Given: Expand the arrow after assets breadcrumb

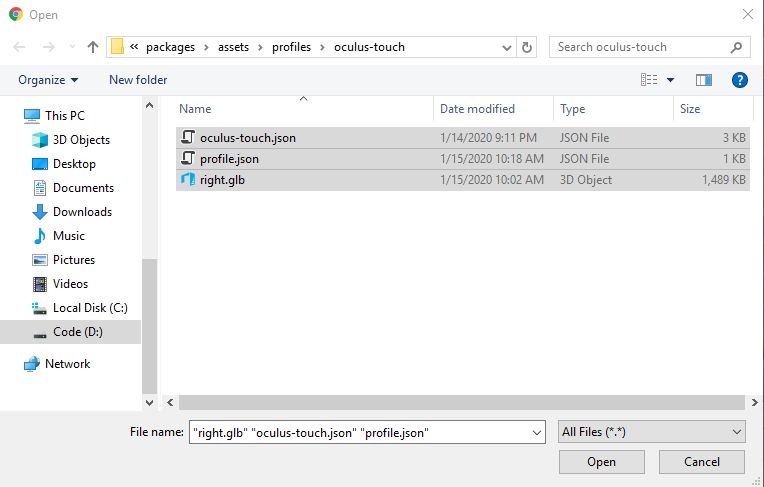Looking at the screenshot, I should (x=260, y=47).
